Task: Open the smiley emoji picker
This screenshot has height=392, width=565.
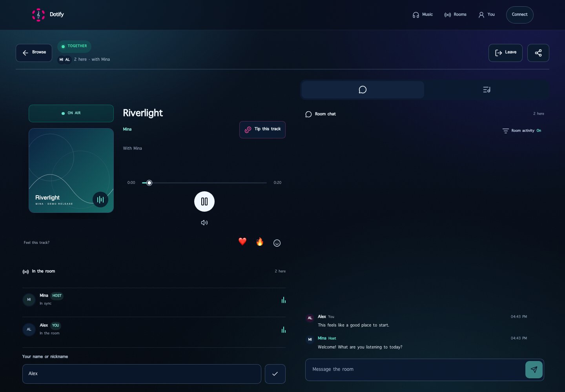Action: click(x=277, y=243)
